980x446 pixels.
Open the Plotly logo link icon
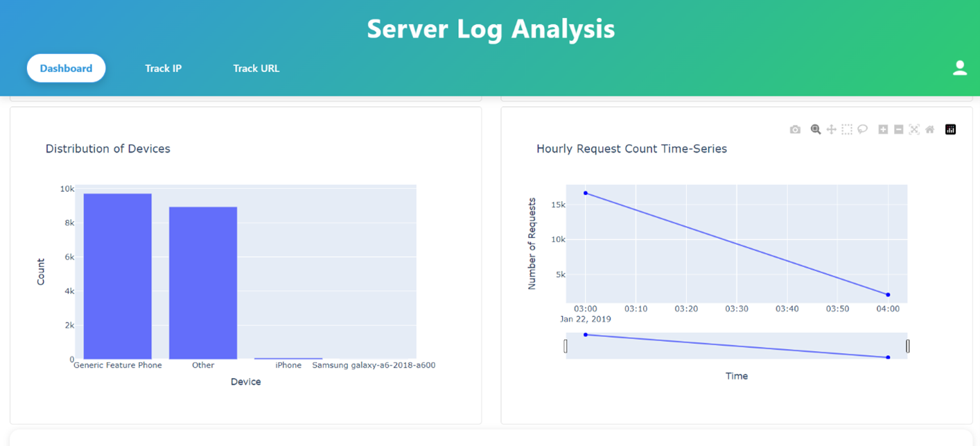[950, 130]
